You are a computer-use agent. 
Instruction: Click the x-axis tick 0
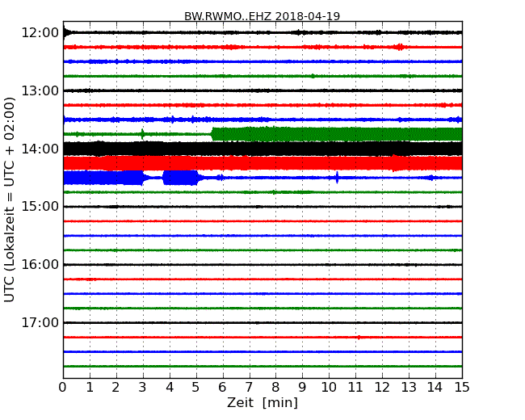tap(63, 388)
